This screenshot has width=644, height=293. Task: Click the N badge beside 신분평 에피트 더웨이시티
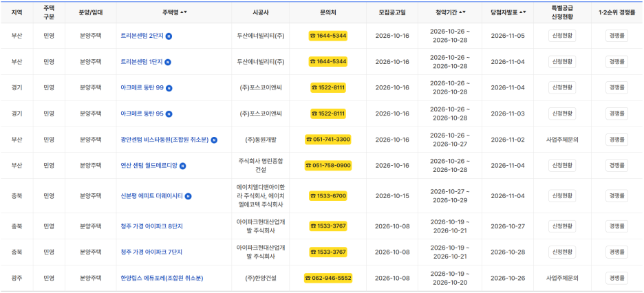[x=188, y=196]
